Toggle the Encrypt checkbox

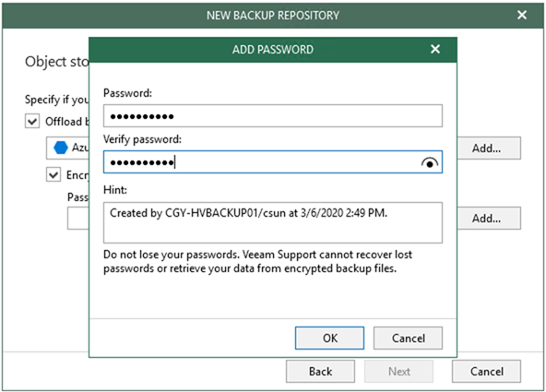(53, 174)
